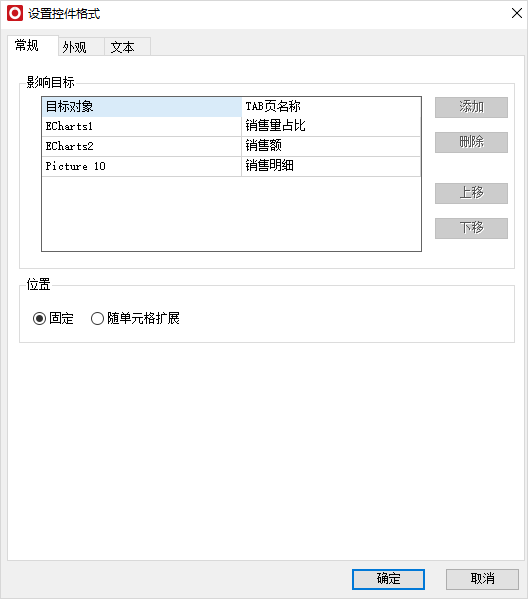This screenshot has height=599, width=528.
Task: Click the 销售量占比 tab name cell
Action: click(x=331, y=126)
